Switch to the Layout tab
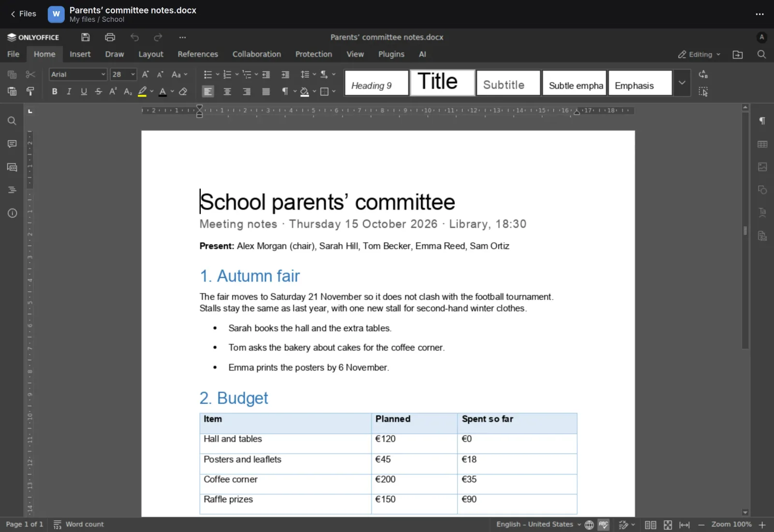 tap(151, 54)
